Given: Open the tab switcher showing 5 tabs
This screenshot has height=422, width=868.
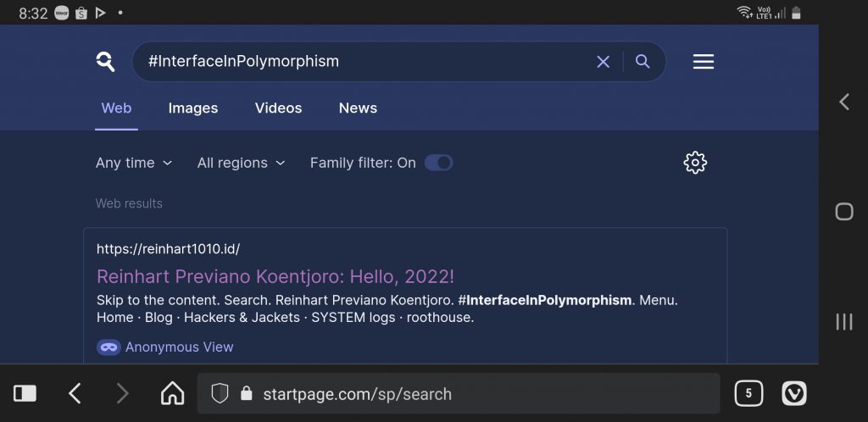Looking at the screenshot, I should (x=748, y=393).
